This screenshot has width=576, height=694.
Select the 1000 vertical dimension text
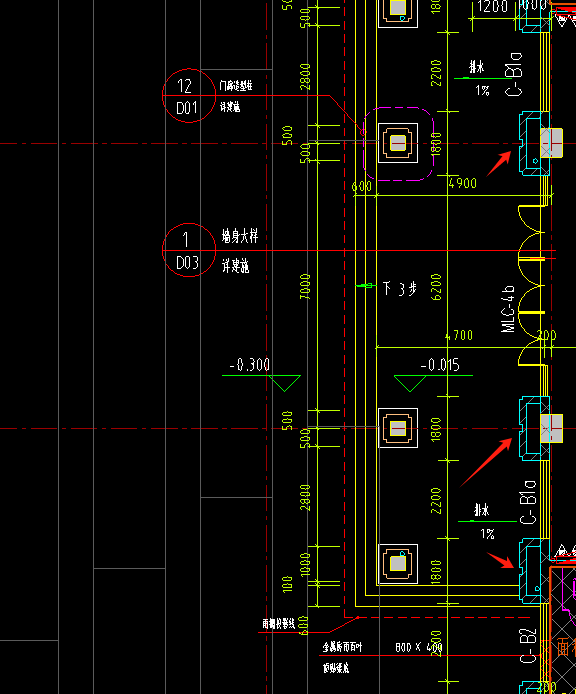pyautogui.click(x=305, y=564)
